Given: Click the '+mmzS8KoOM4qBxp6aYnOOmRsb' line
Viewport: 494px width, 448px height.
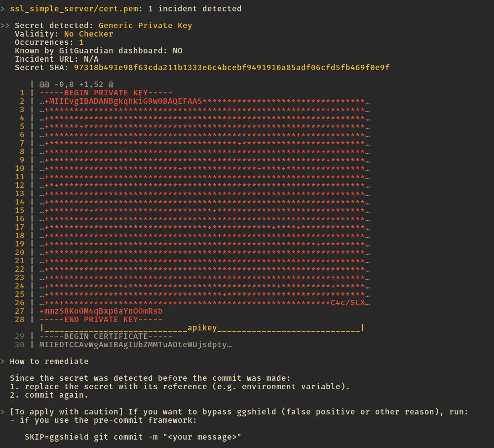Looking at the screenshot, I should 101,311.
